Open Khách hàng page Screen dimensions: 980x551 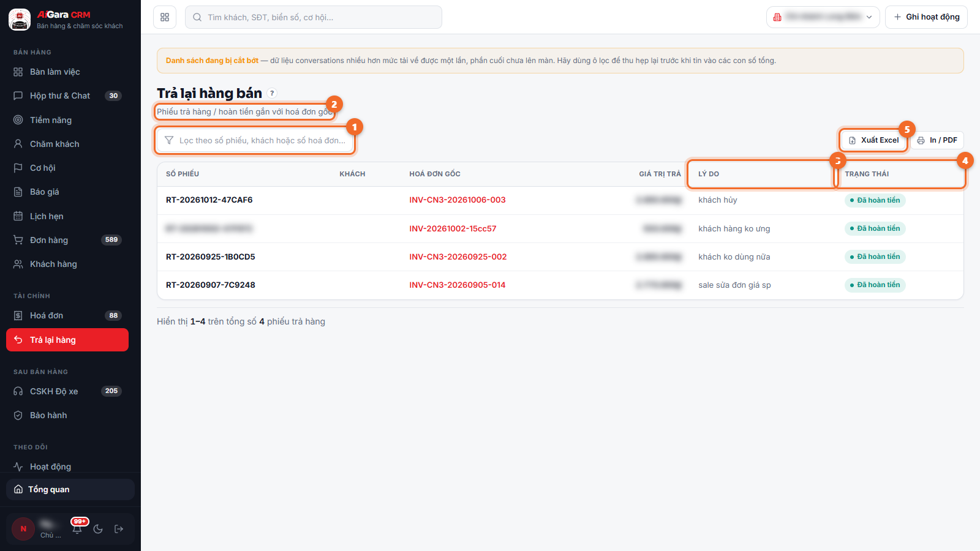[67, 264]
